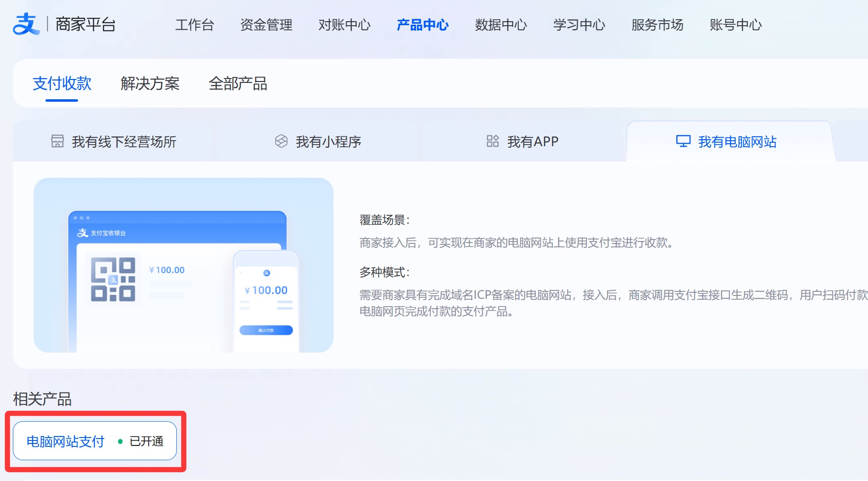The height and width of the screenshot is (481, 868).
Task: Click the blue confirm button on phone mockup
Action: 266,330
